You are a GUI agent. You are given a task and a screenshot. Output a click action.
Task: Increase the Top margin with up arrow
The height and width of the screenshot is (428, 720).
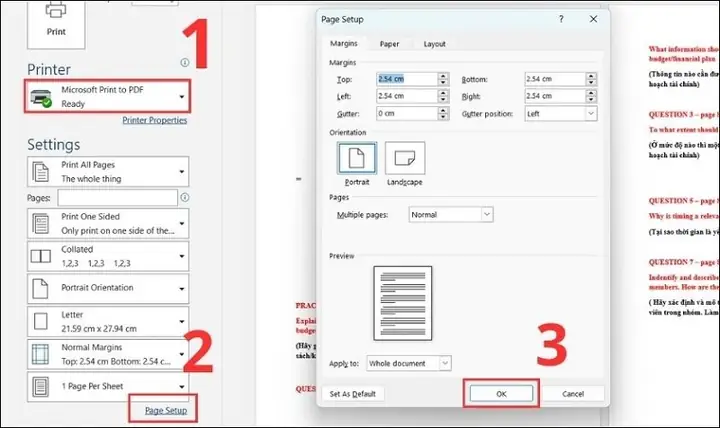[x=443, y=76]
